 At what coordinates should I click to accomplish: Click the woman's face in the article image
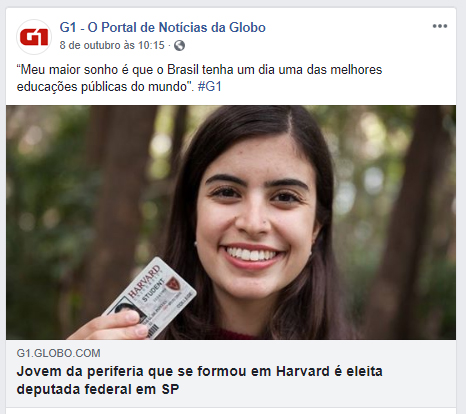pyautogui.click(x=256, y=213)
